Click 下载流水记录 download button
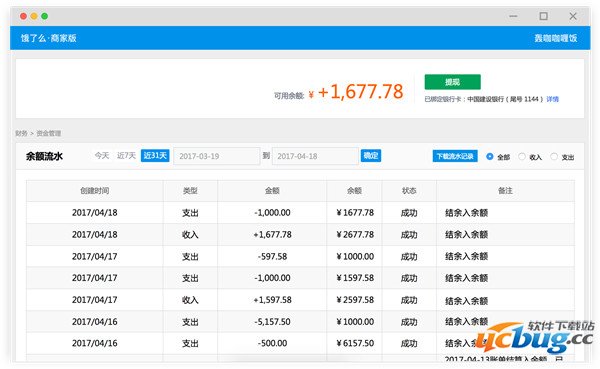600x369 pixels. (x=455, y=156)
